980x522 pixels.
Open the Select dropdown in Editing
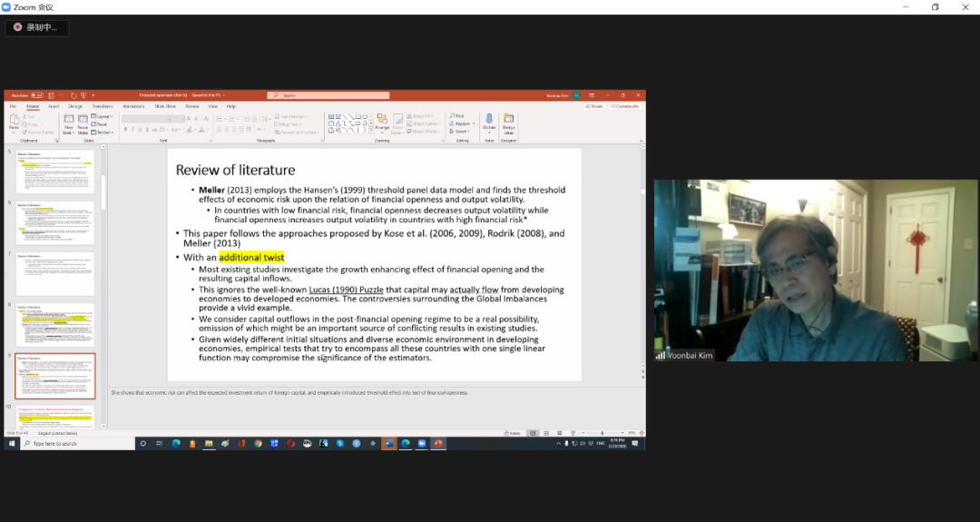pos(461,132)
